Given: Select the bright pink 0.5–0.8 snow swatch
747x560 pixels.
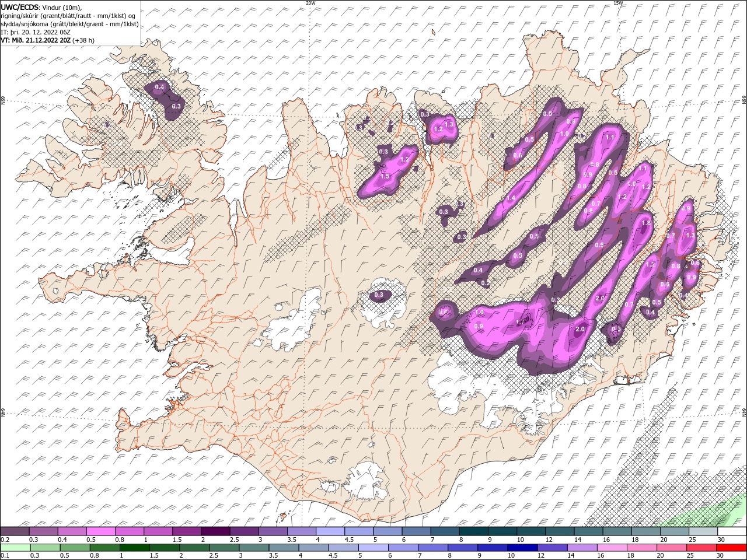Looking at the screenshot, I should [x=101, y=531].
